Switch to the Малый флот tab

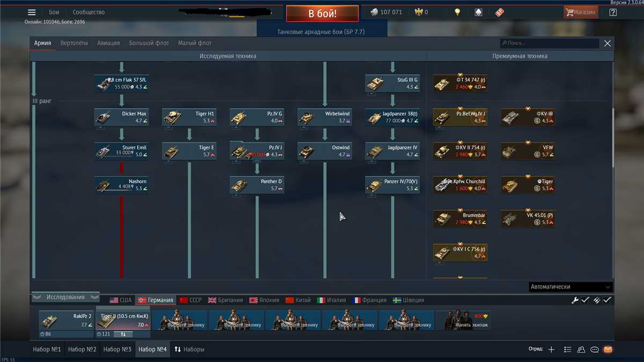point(195,43)
